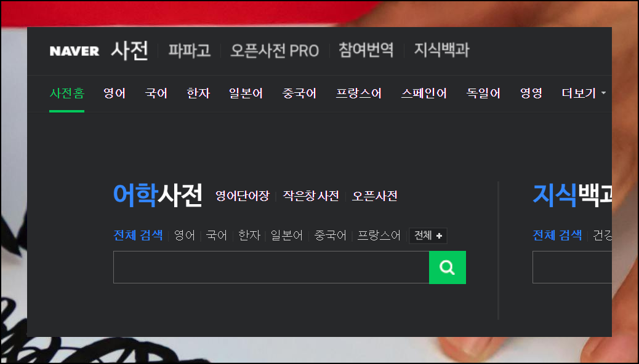Screen dimensions: 639x364
Task: Switch to the 일본어 dictionary tab
Action: point(246,93)
